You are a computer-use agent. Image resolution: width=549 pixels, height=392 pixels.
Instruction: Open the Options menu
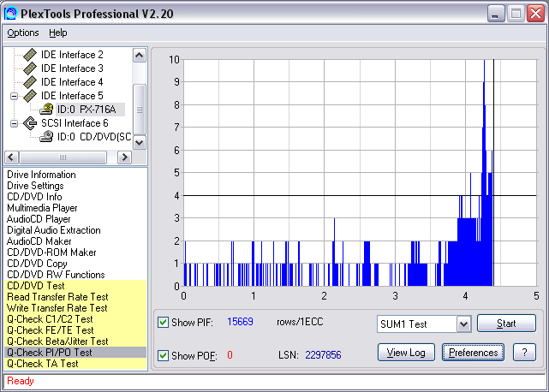[23, 33]
